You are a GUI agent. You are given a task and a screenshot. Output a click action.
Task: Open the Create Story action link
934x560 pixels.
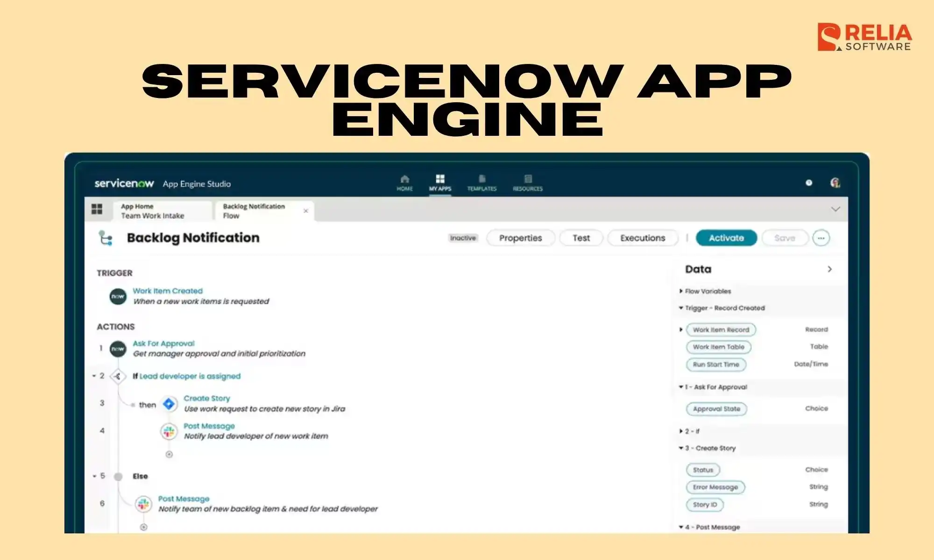(207, 399)
